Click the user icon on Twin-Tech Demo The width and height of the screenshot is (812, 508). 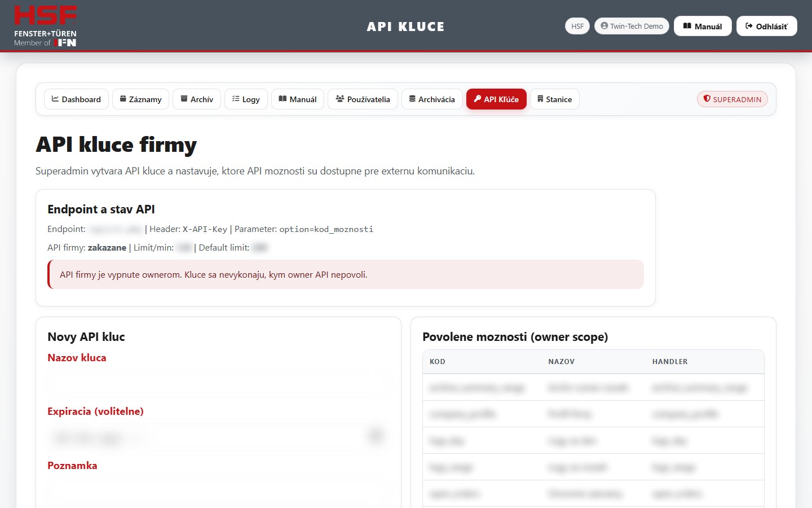pos(604,26)
